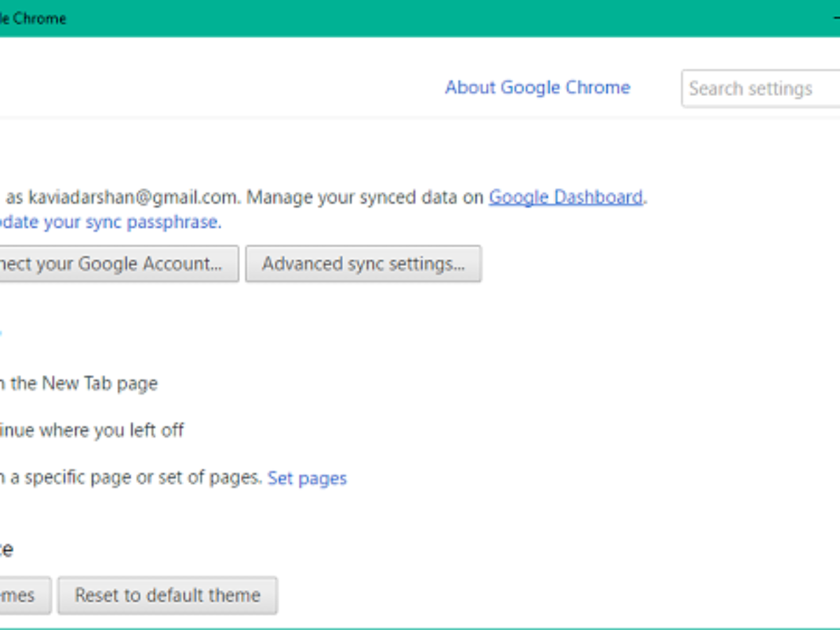This screenshot has height=630, width=840.
Task: Click the teal bottom border of the window
Action: [420, 627]
